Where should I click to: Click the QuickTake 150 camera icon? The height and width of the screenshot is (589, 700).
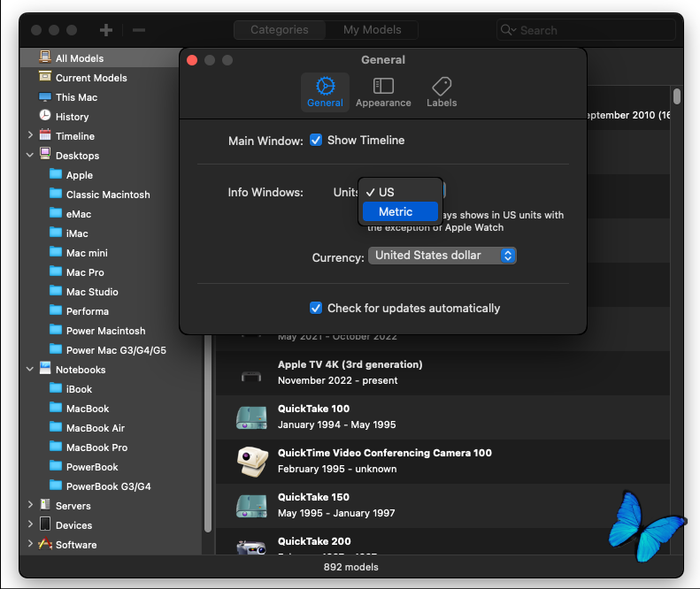coord(251,507)
